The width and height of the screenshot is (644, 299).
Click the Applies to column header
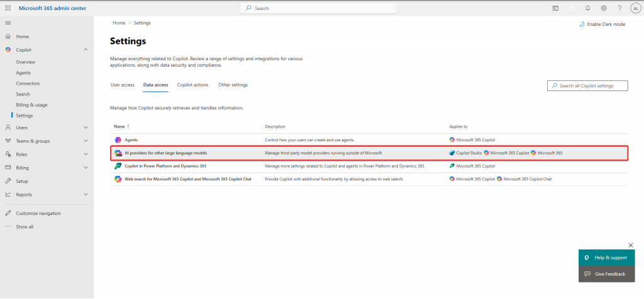458,127
